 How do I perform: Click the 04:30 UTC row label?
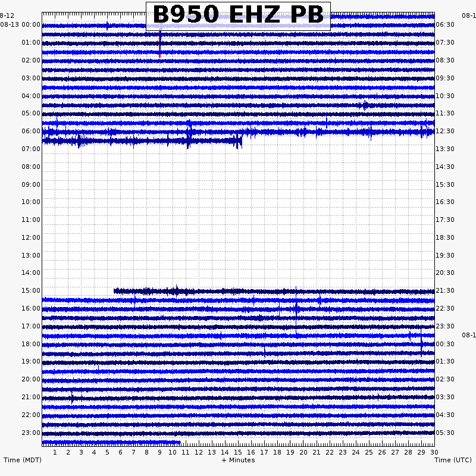[x=445, y=415]
